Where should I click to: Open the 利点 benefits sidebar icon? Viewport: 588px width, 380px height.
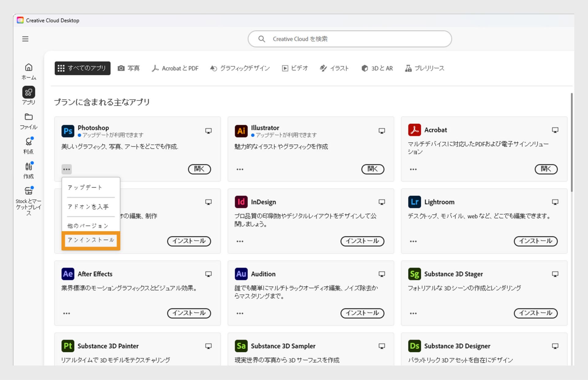pos(28,145)
